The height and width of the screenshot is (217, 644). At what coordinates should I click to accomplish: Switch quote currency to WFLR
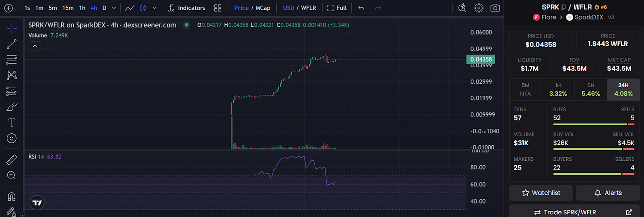(x=308, y=8)
